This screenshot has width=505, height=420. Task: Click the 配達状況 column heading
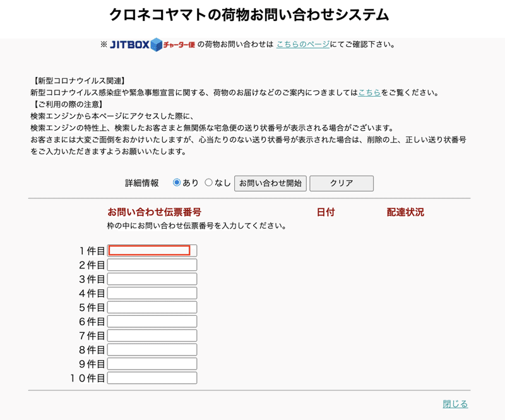click(x=405, y=212)
